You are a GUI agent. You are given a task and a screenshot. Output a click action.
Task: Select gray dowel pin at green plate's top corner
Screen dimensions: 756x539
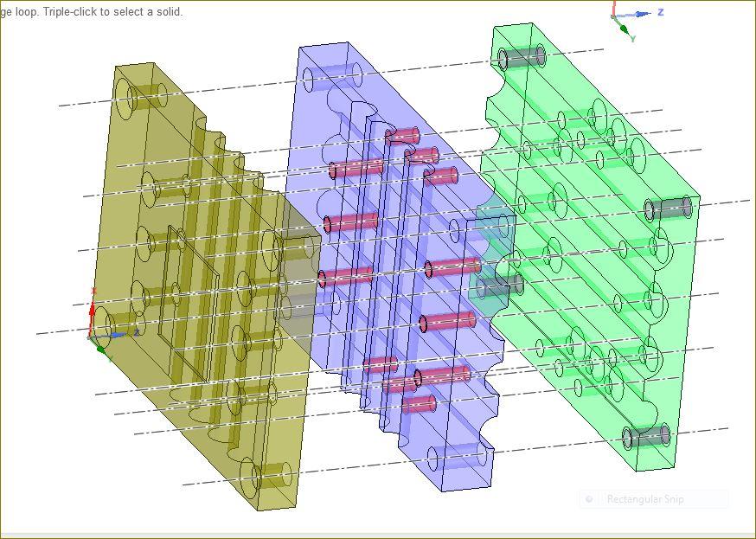522,57
